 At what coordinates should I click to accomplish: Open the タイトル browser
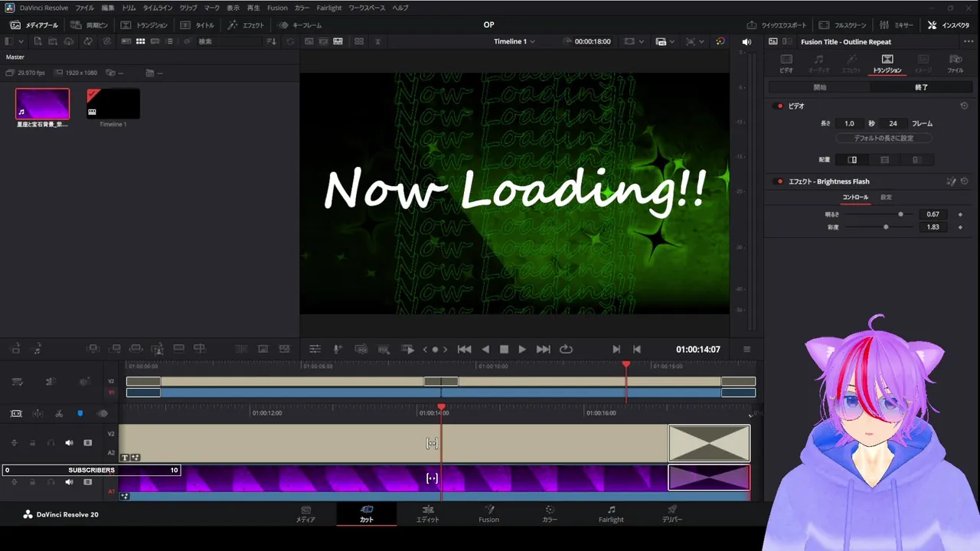pos(198,25)
